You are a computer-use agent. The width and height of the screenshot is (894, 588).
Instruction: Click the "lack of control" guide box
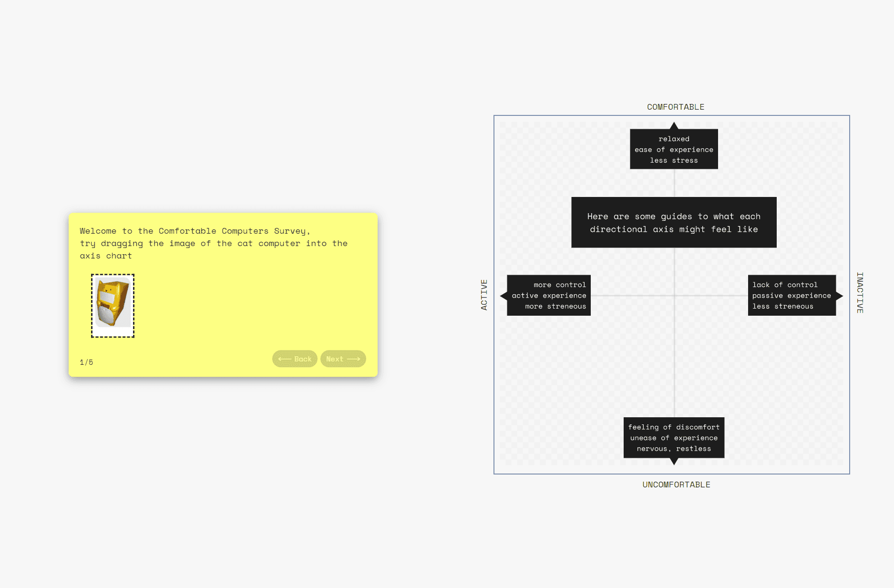[791, 295]
